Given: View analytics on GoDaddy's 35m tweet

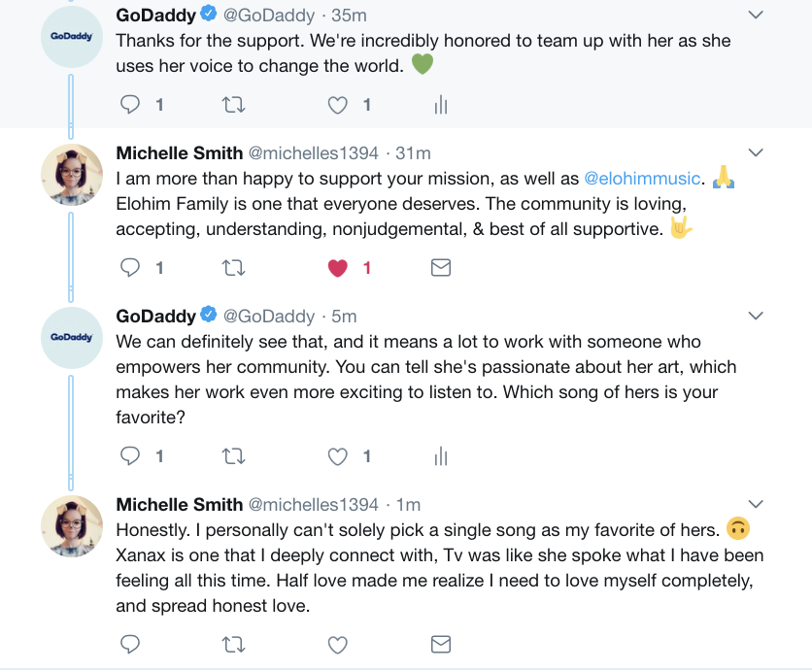Looking at the screenshot, I should click(x=441, y=105).
